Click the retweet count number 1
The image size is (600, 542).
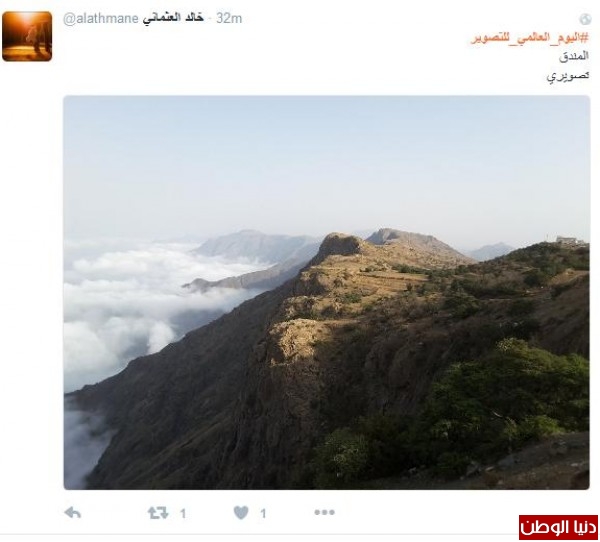tap(183, 513)
